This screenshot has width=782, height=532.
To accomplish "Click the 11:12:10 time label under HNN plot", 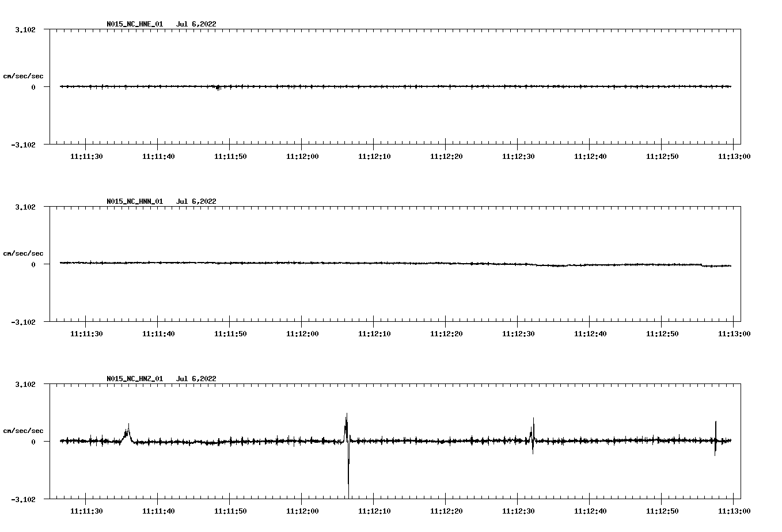I will 374,333.
